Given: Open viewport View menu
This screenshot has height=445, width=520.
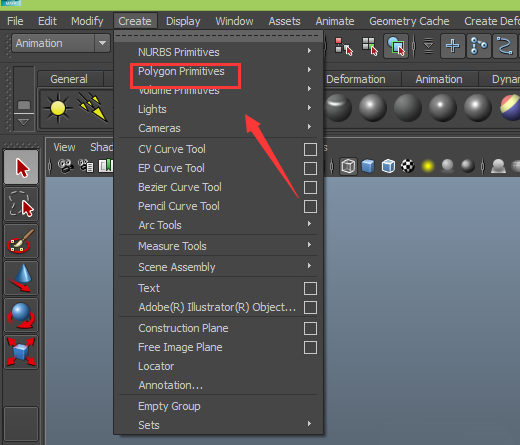Looking at the screenshot, I should pos(64,147).
